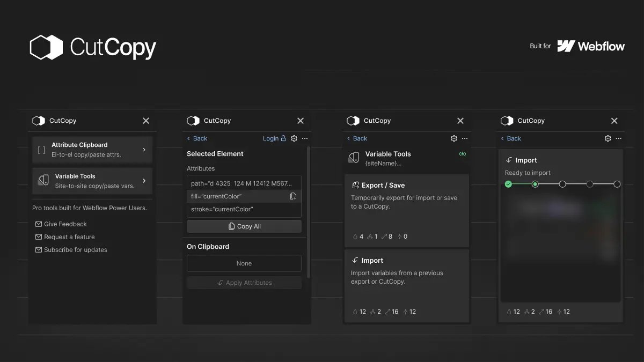The image size is (644, 362).
Task: Click the resize icon beside 8 in Export / Save
Action: click(x=384, y=237)
